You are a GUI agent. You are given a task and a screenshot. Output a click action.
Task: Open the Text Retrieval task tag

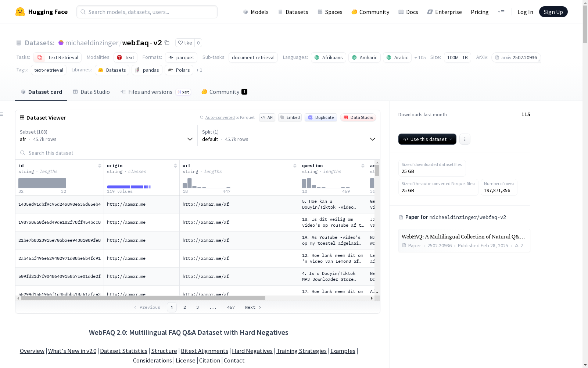tap(57, 57)
